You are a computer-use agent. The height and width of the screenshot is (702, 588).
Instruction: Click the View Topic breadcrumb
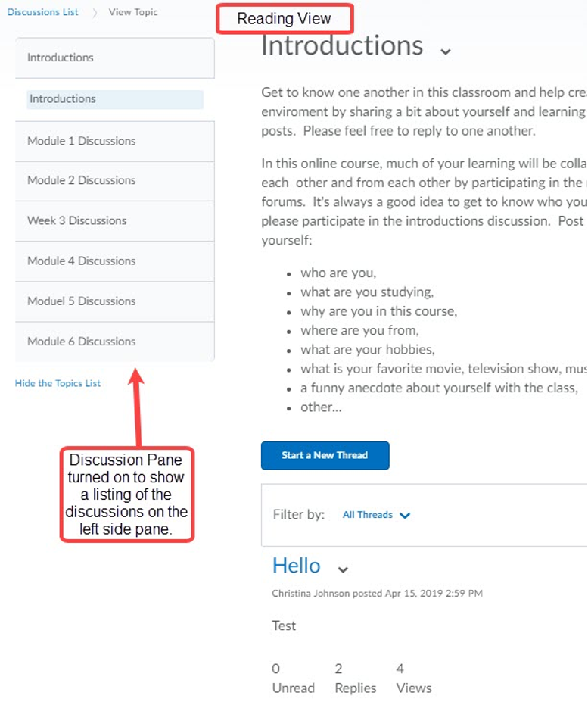pyautogui.click(x=133, y=12)
